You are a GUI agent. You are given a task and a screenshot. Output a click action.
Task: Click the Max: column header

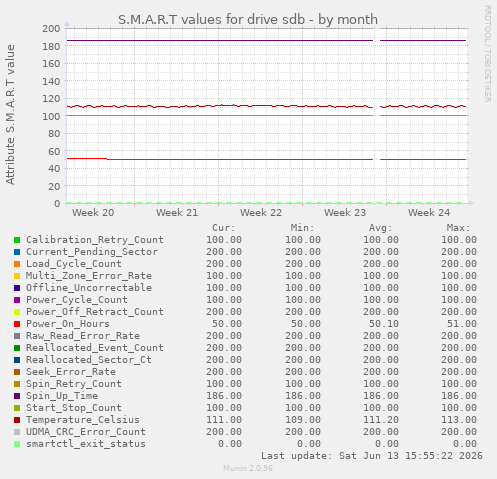(x=459, y=228)
